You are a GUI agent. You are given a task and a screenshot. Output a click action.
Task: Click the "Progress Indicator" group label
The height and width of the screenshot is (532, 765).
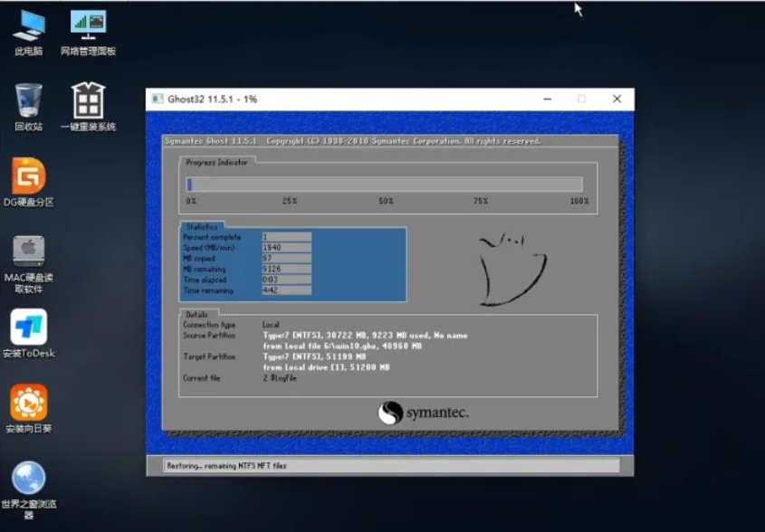click(216, 162)
